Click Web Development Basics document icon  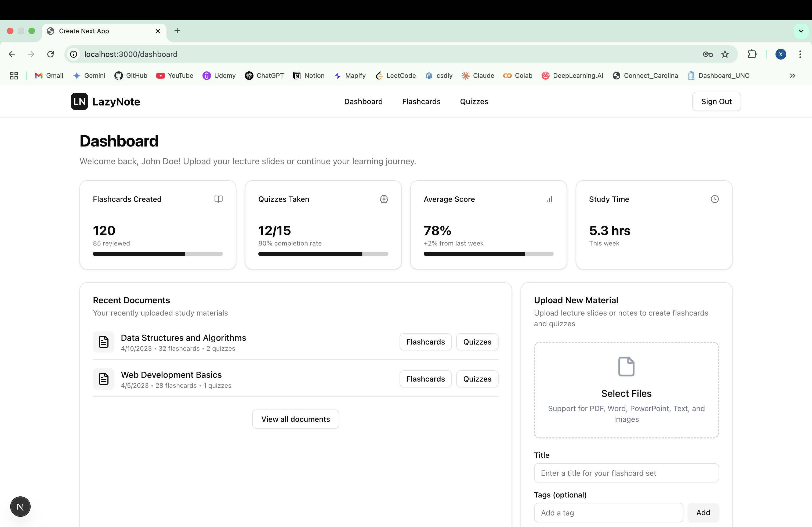point(103,379)
